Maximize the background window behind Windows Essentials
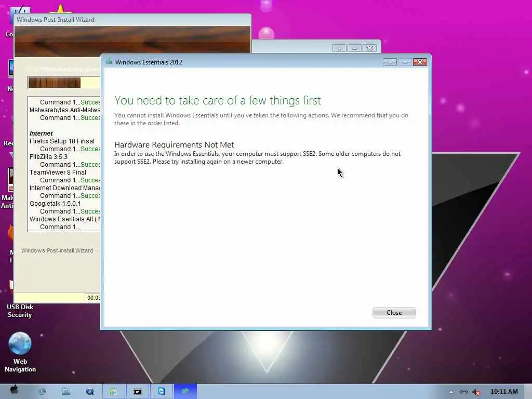Screen dimensions: 532x399 click(354, 48)
